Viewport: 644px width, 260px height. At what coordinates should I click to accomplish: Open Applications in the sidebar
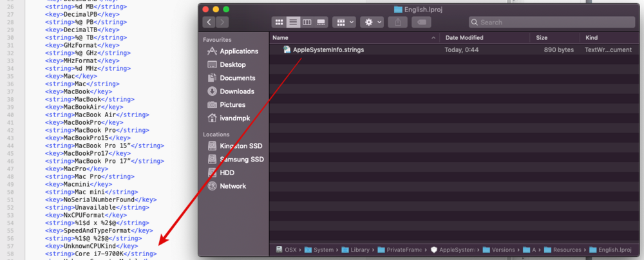(x=238, y=51)
